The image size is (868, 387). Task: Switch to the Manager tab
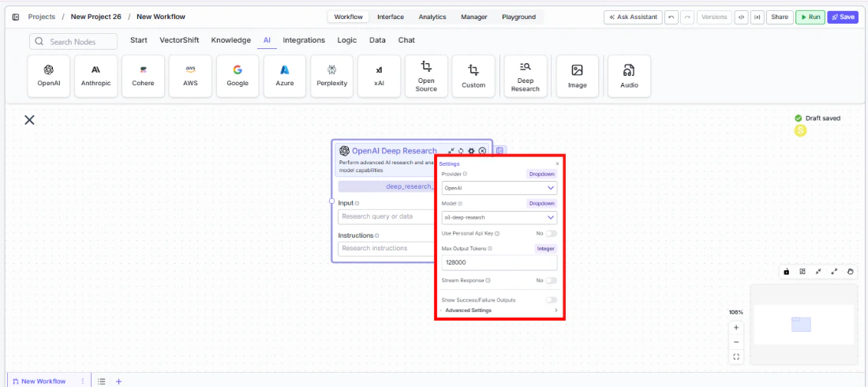(x=474, y=17)
